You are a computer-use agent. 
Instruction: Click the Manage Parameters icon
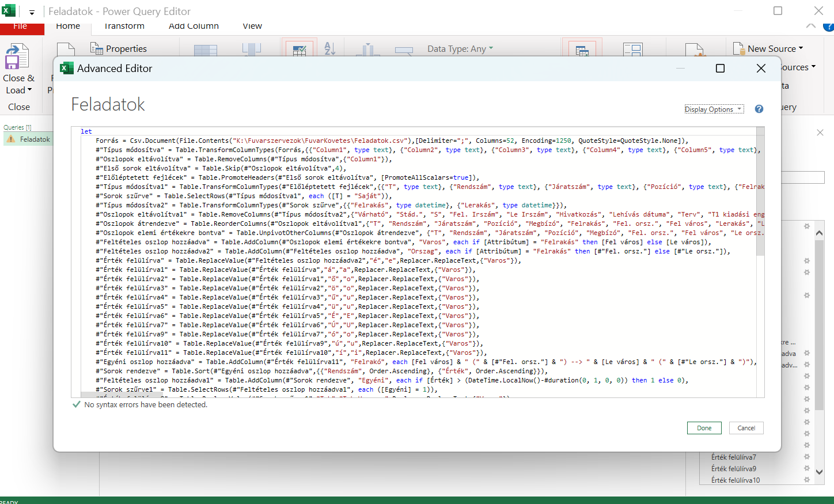(x=695, y=50)
